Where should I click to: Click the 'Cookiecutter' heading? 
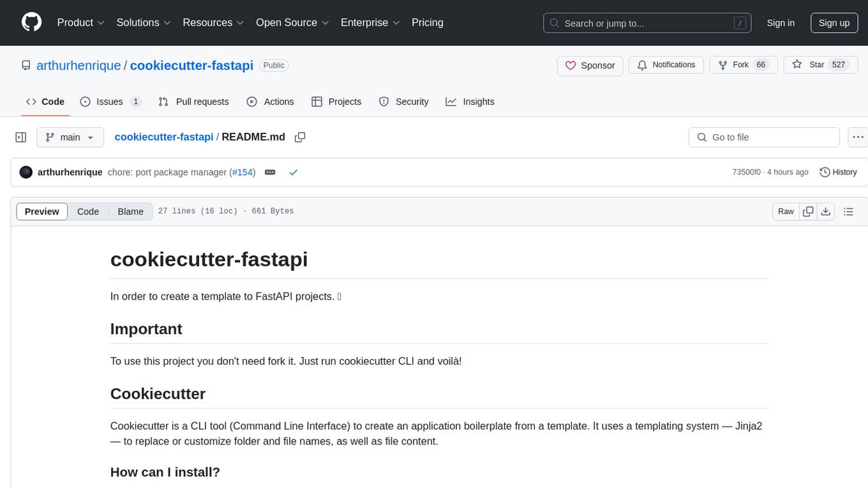[x=158, y=393]
